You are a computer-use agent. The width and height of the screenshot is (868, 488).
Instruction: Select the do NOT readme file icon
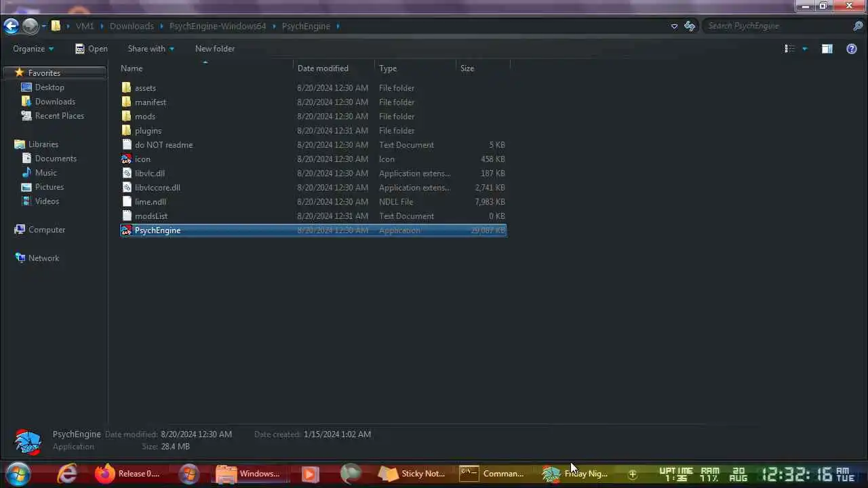coord(126,145)
